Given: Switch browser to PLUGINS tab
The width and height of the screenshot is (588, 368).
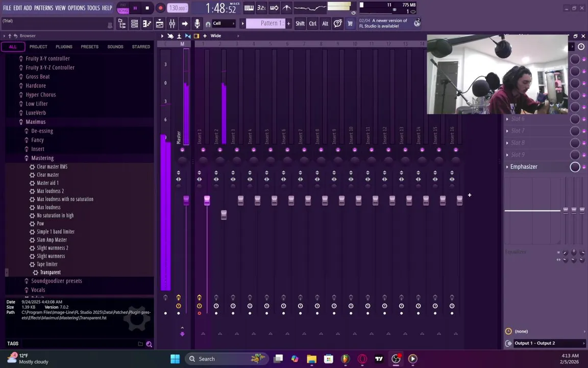Looking at the screenshot, I should (x=64, y=47).
